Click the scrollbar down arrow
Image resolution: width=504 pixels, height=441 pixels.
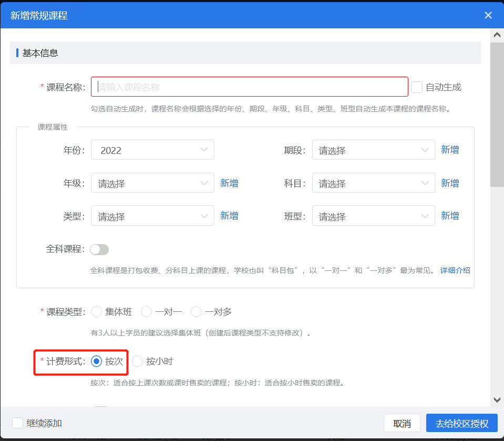pos(497,400)
